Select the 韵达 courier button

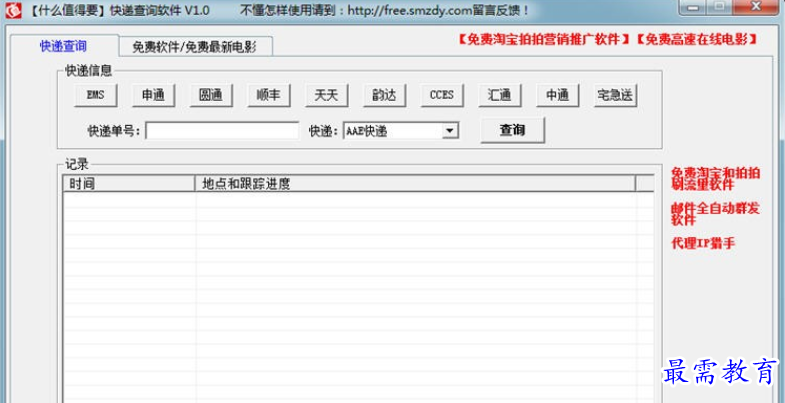point(384,95)
